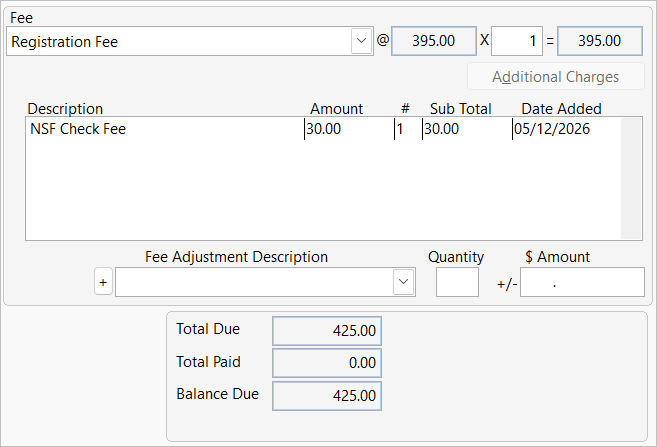Click the Sub Total column header
The width and height of the screenshot is (657, 447).
460,109
